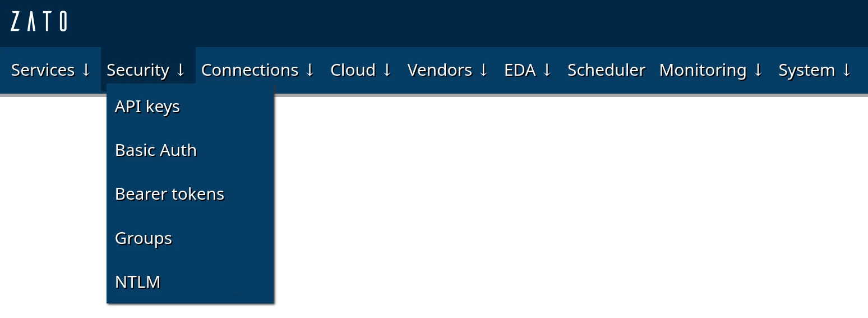
Task: Collapse the open Security dropdown
Action: point(146,70)
